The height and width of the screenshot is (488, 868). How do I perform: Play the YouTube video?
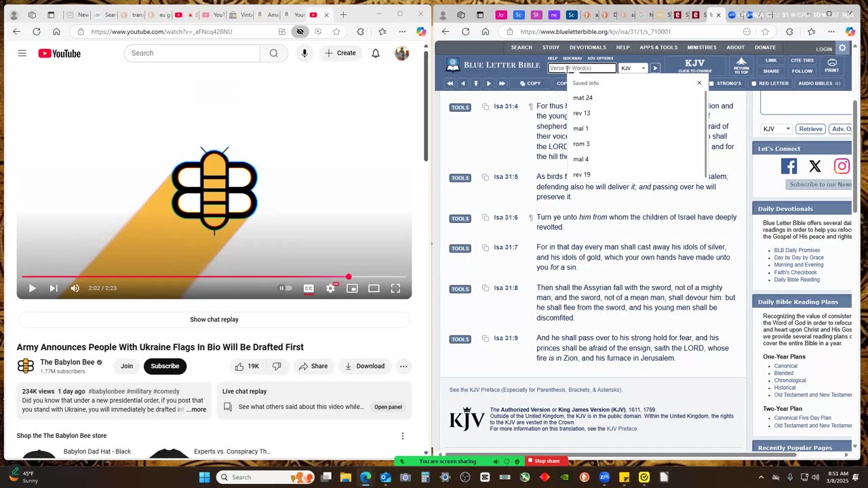[32, 288]
